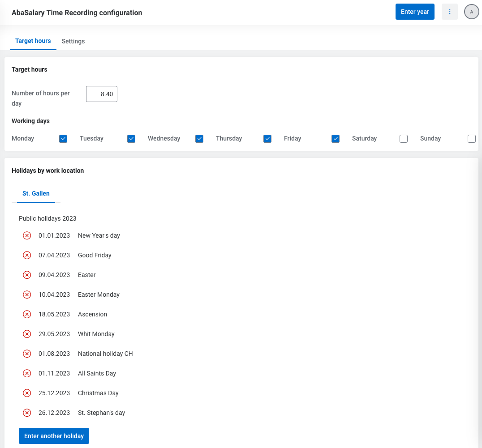Uncheck Wednesday as a working day
Image resolution: width=482 pixels, height=448 pixels.
point(199,139)
